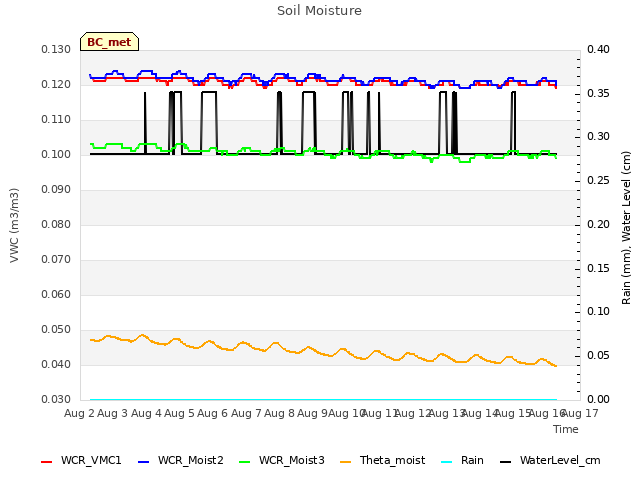This screenshot has height=480, width=640.
Task: Click orange Theta_moist legend color marker
Action: pyautogui.click(x=346, y=462)
